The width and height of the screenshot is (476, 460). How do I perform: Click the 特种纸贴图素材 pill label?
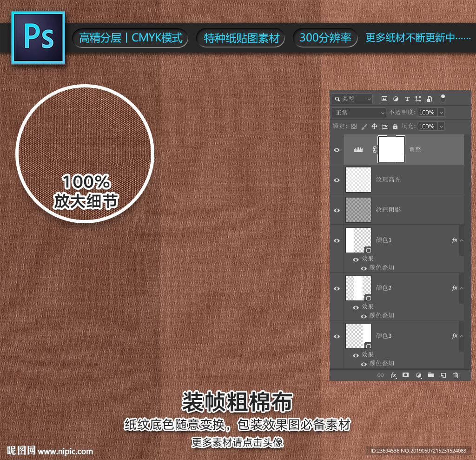[241, 38]
